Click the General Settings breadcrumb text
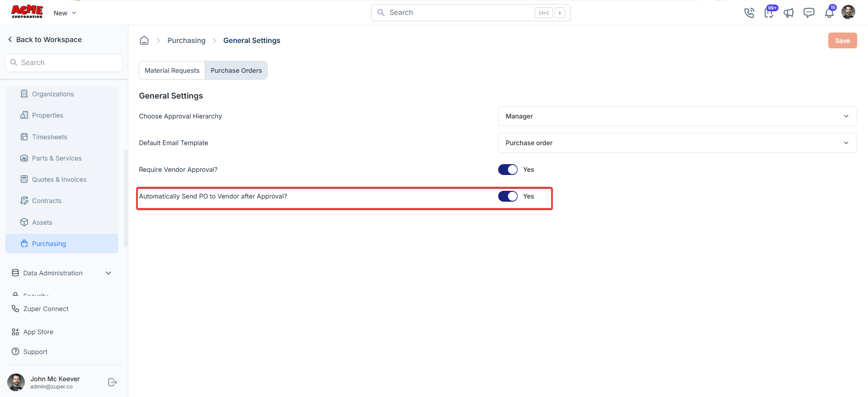868x397 pixels. (252, 40)
